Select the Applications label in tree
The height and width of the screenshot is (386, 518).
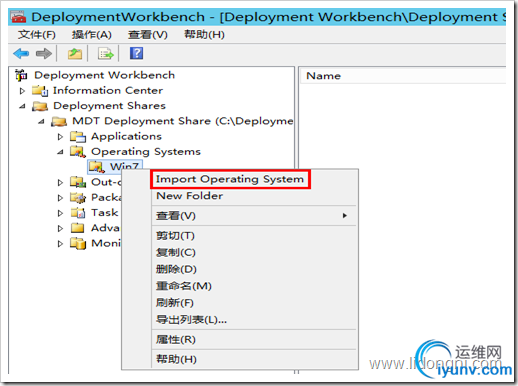tap(126, 137)
